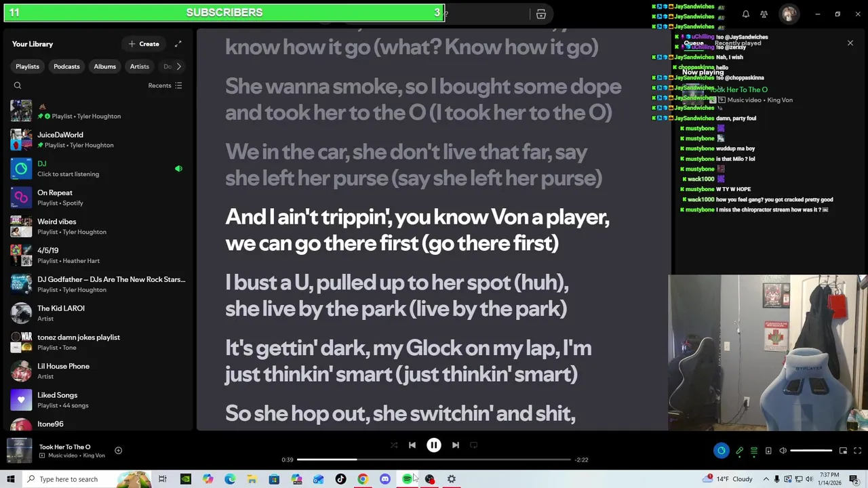Jump to lyric 'She wanna smoke, so I bought'
Image resolution: width=868 pixels, height=488 pixels.
(x=423, y=99)
